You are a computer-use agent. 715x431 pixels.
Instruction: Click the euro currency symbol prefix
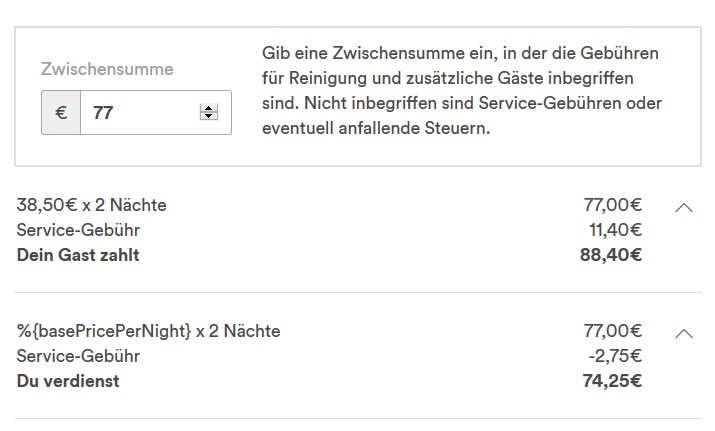(61, 113)
